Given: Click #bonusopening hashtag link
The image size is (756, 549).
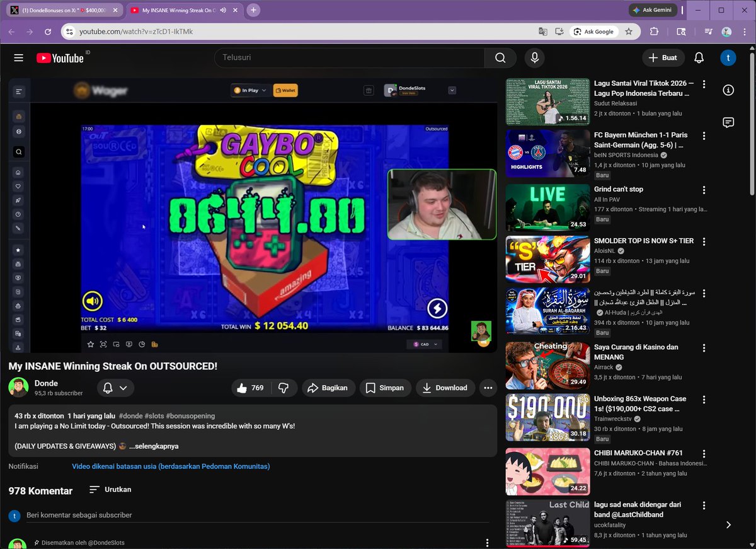Looking at the screenshot, I should tap(190, 416).
